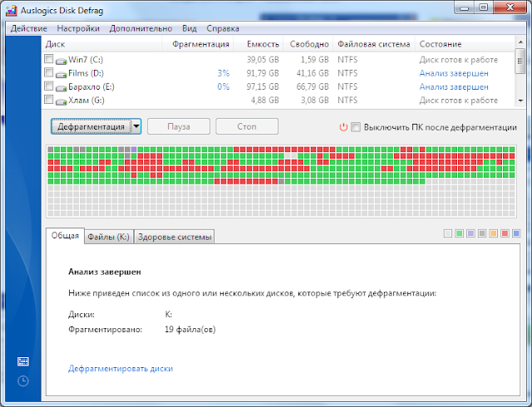Screen dimensions: 532x407
Task: Click the purple legend swatch
Action: (470, 233)
